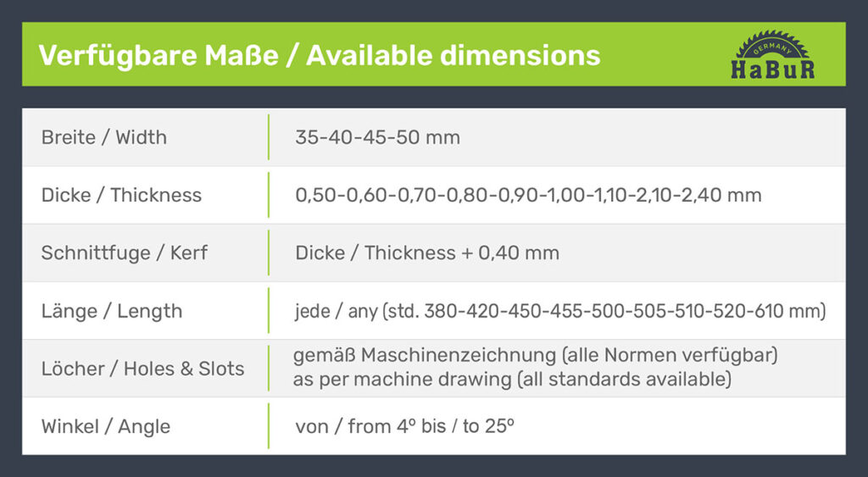Click the gemäß Maschinenzeichnung text line
868x477 pixels.
[x=535, y=356]
